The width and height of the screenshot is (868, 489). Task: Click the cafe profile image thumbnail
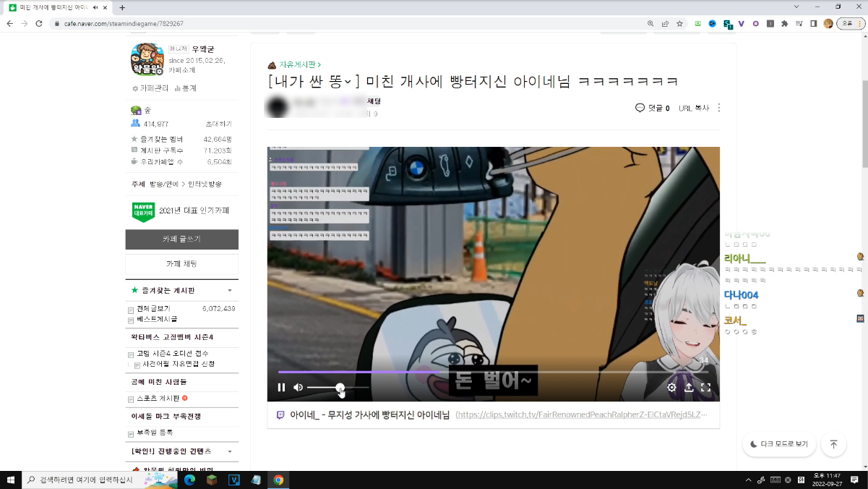click(147, 59)
